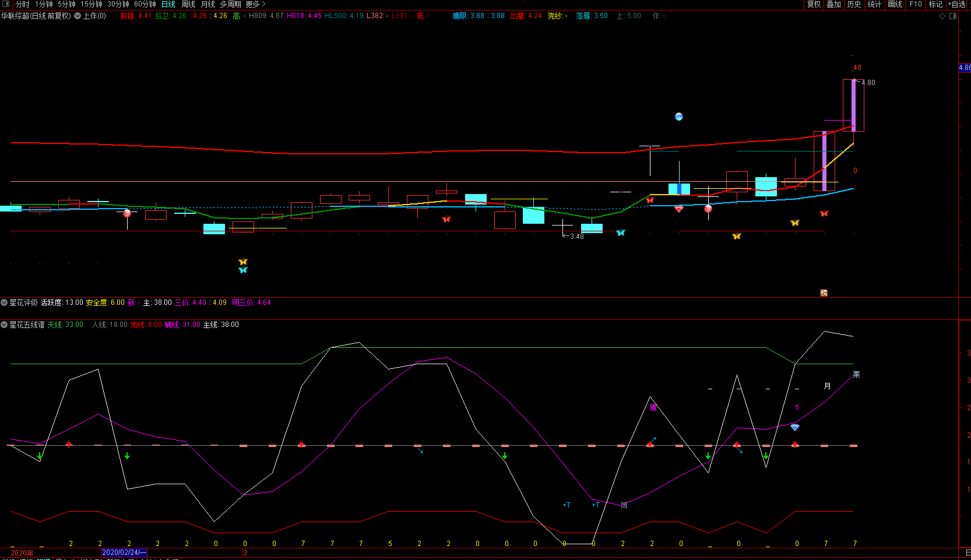The height and width of the screenshot is (560, 971).
Task: Click the yellow butterfly below the candles
Action: point(243,262)
